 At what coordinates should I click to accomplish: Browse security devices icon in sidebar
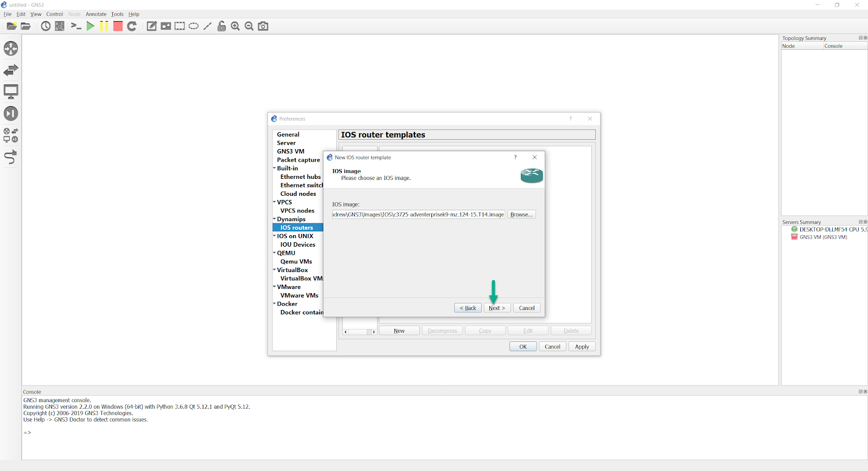[x=11, y=113]
